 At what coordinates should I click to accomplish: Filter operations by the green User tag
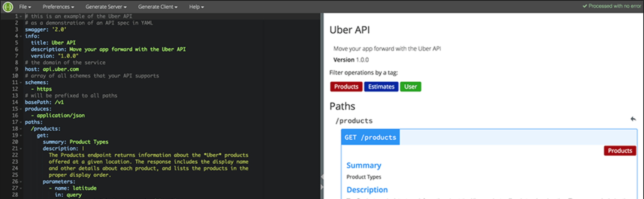(410, 87)
